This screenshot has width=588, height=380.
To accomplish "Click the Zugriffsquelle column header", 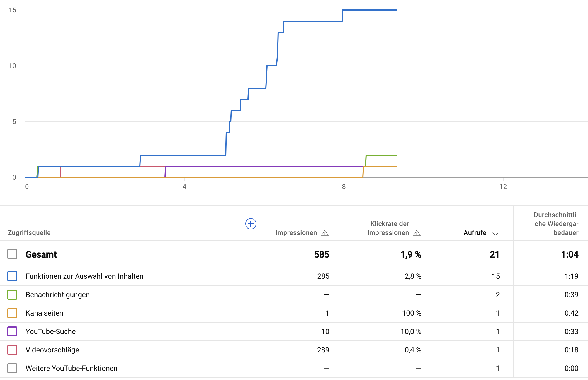I will (x=29, y=233).
